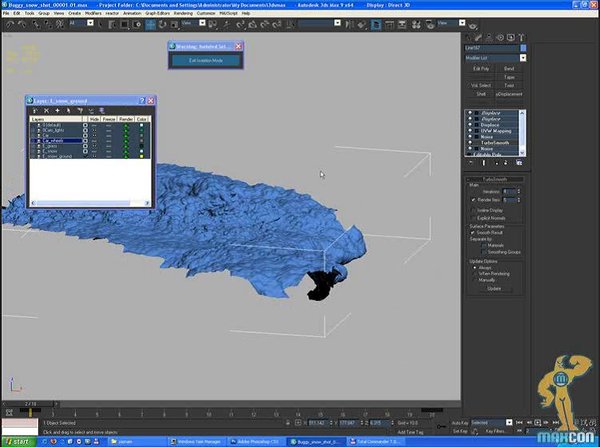This screenshot has width=600, height=447.
Task: Click the Undo arrow in the main toolbar
Action: coord(10,24)
